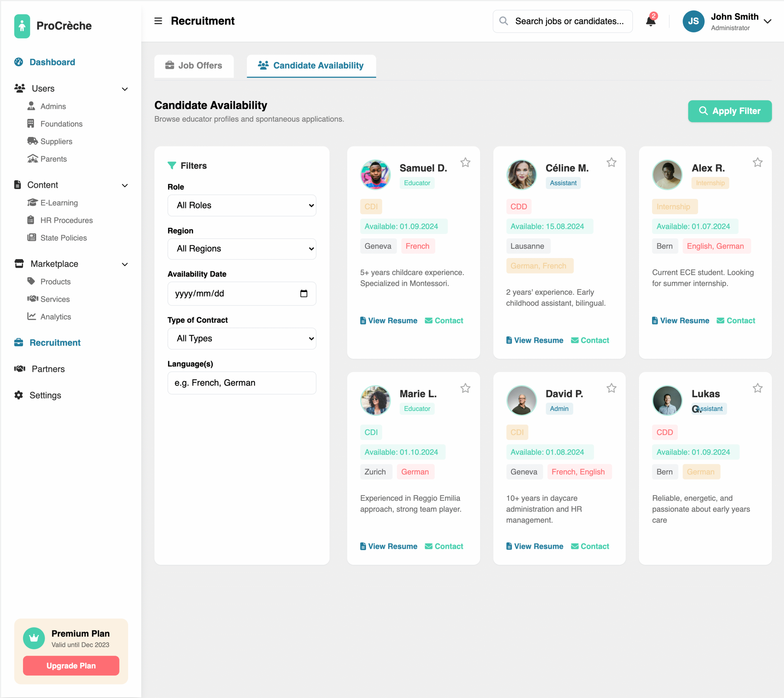Open the notifications bell

650,21
